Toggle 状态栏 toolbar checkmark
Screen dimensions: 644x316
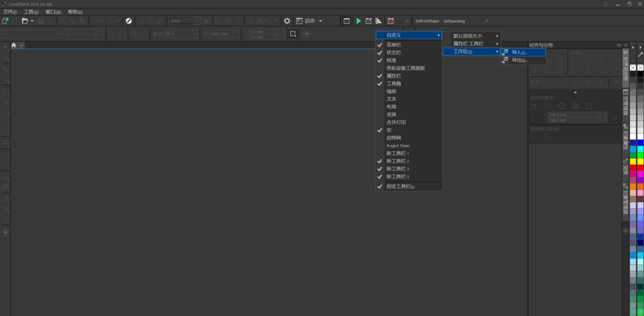pyautogui.click(x=379, y=53)
